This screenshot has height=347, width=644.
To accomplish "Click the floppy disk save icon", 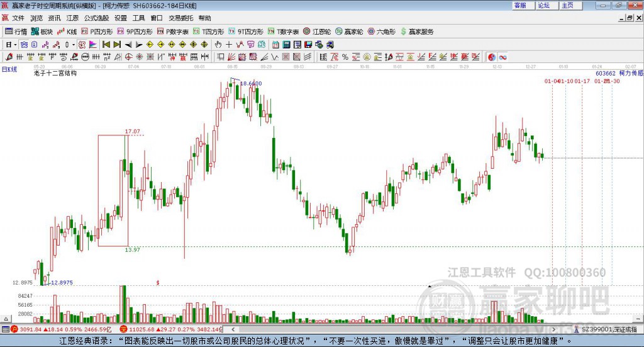I will click(308, 45).
